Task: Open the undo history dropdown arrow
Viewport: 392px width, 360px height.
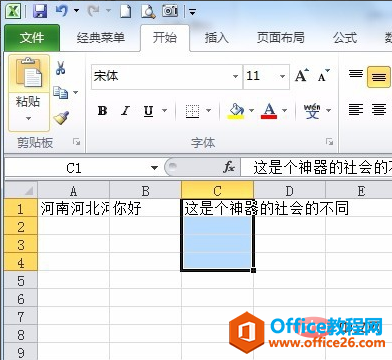Action: pyautogui.click(x=76, y=11)
